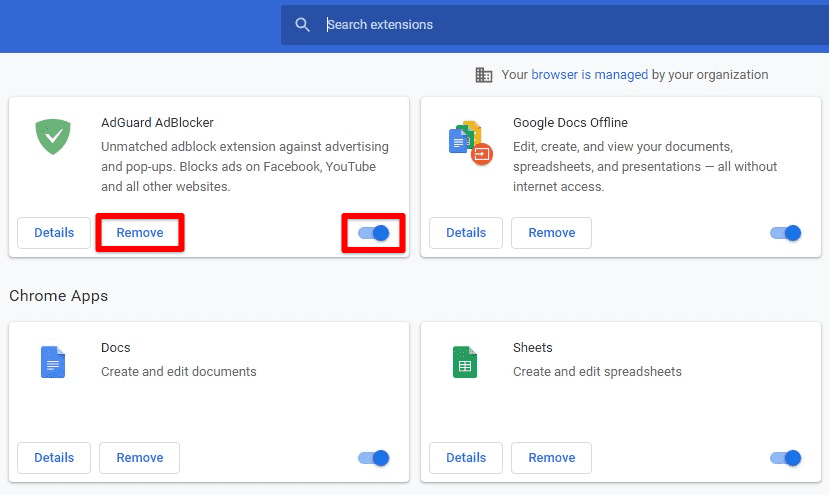Click the 'Edit, create, and view' description
829x495 pixels.
click(x=645, y=167)
